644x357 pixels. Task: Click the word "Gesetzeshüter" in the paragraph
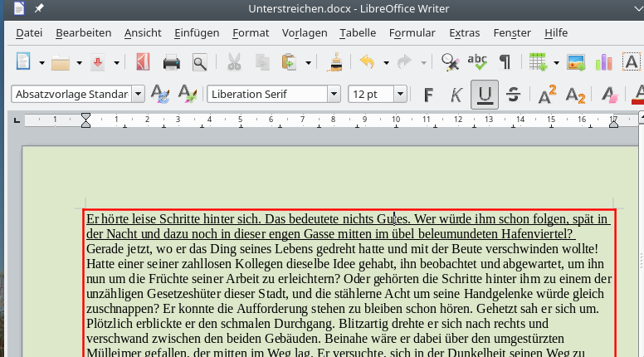click(183, 294)
